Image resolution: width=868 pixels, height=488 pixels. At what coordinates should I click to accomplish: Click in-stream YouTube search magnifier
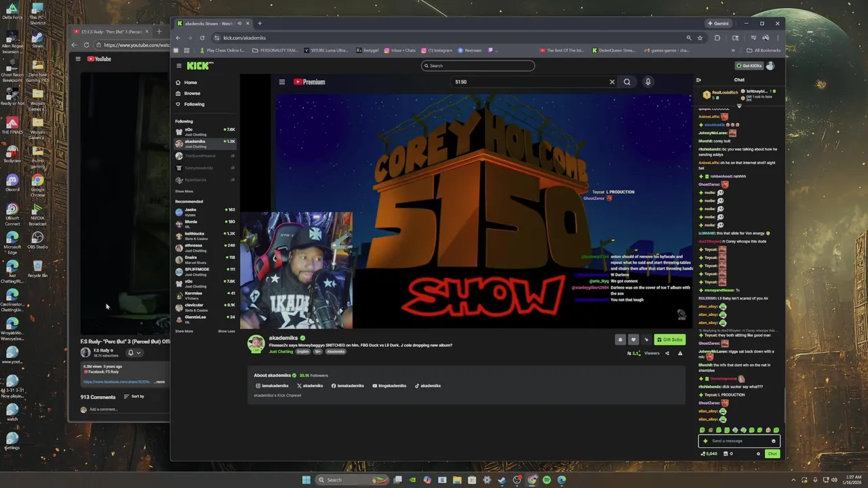pyautogui.click(x=627, y=82)
